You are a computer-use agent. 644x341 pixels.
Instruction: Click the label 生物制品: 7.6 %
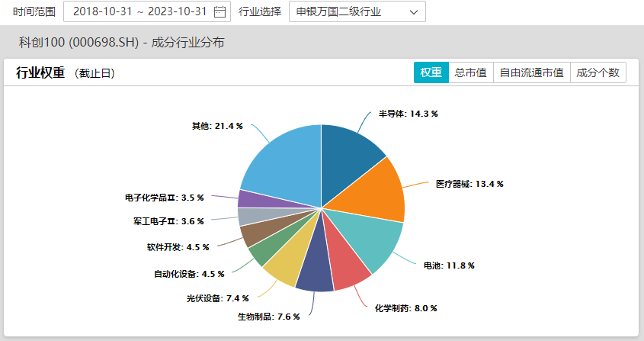tap(268, 317)
